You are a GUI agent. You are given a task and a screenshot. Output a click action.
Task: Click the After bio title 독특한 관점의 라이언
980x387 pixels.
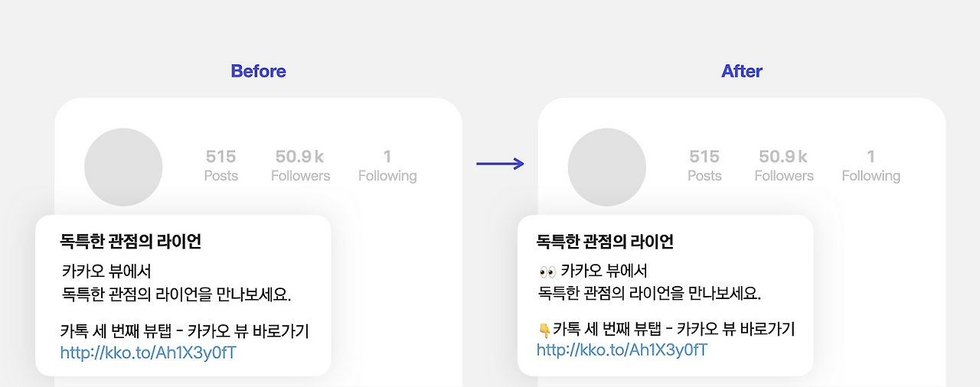605,242
